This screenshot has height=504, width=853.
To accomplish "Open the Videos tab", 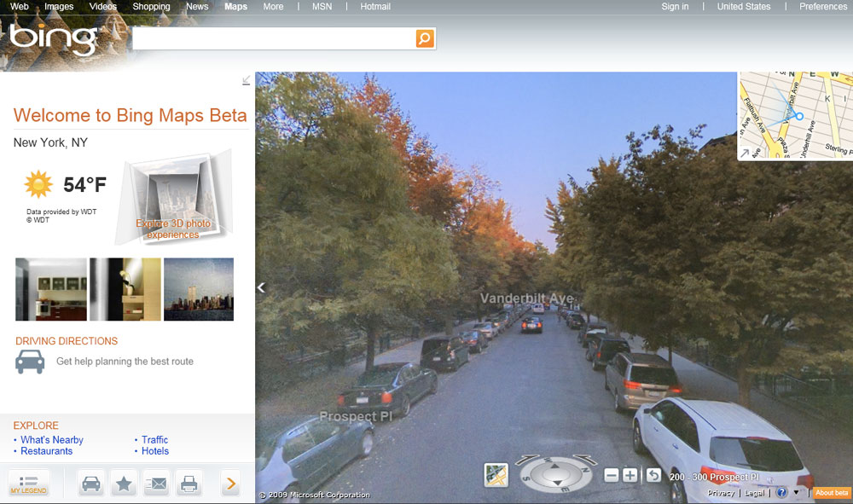I will click(x=103, y=7).
